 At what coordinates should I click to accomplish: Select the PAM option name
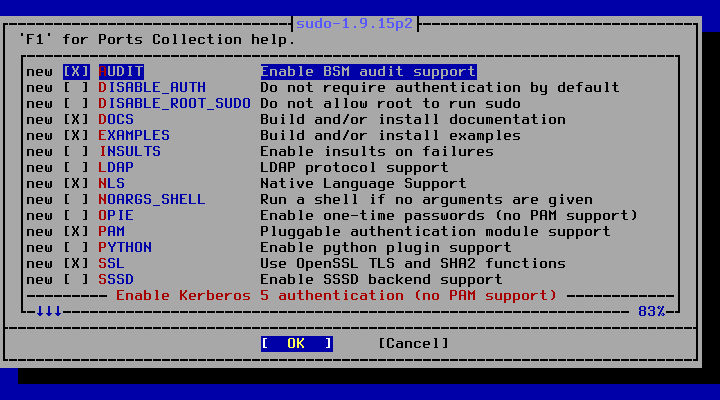click(112, 232)
